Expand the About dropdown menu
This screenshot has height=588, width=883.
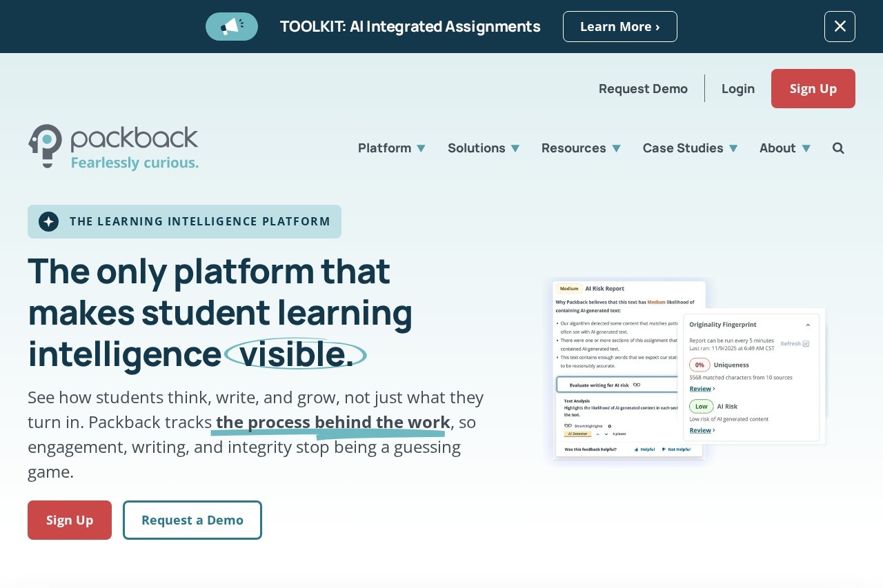(x=785, y=148)
